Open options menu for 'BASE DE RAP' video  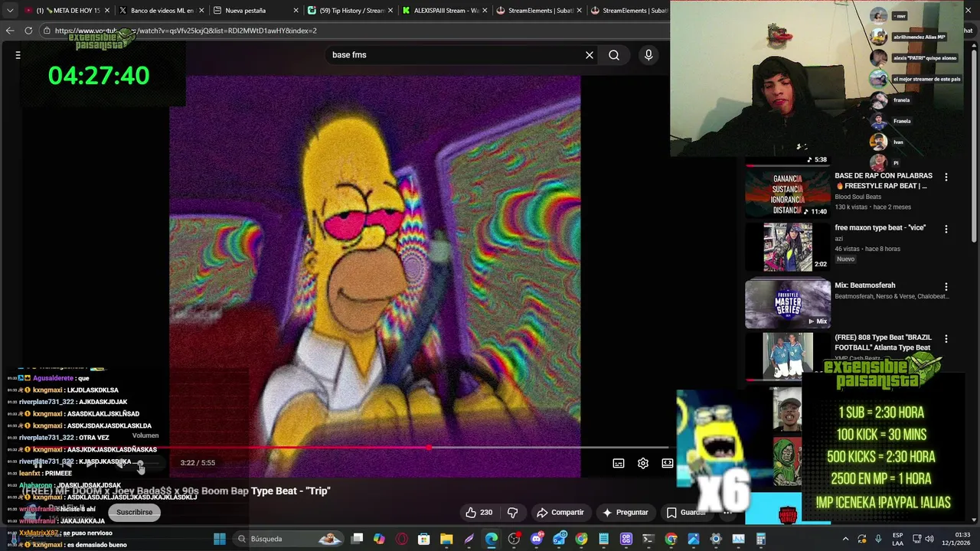click(x=946, y=178)
